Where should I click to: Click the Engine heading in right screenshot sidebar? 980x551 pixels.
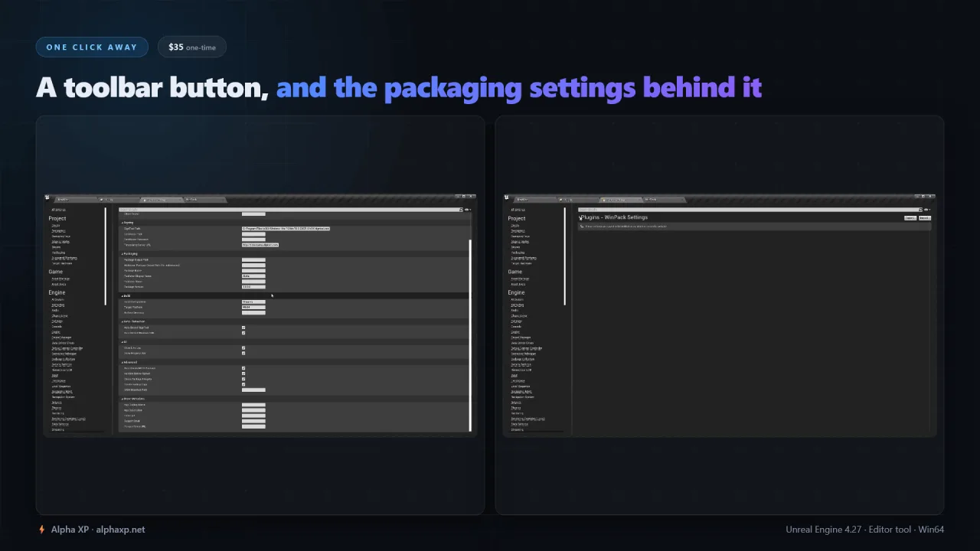(516, 292)
